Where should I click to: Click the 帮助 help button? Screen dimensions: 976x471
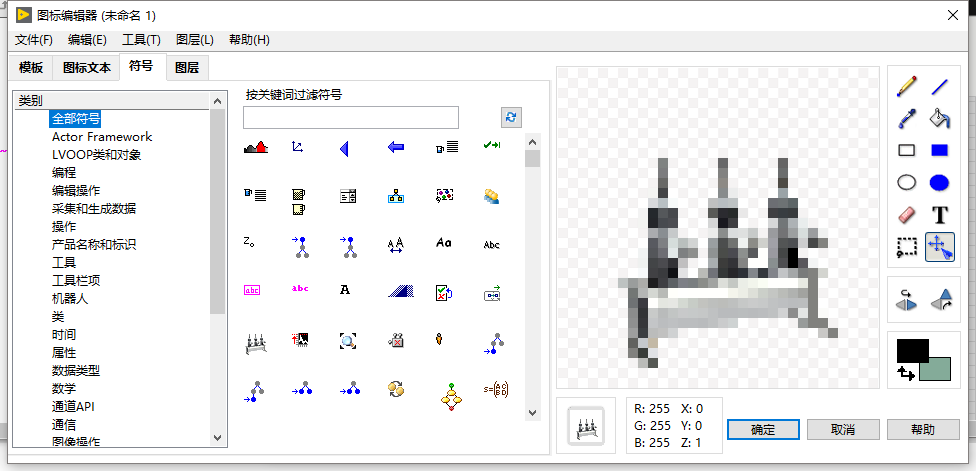[x=922, y=429]
